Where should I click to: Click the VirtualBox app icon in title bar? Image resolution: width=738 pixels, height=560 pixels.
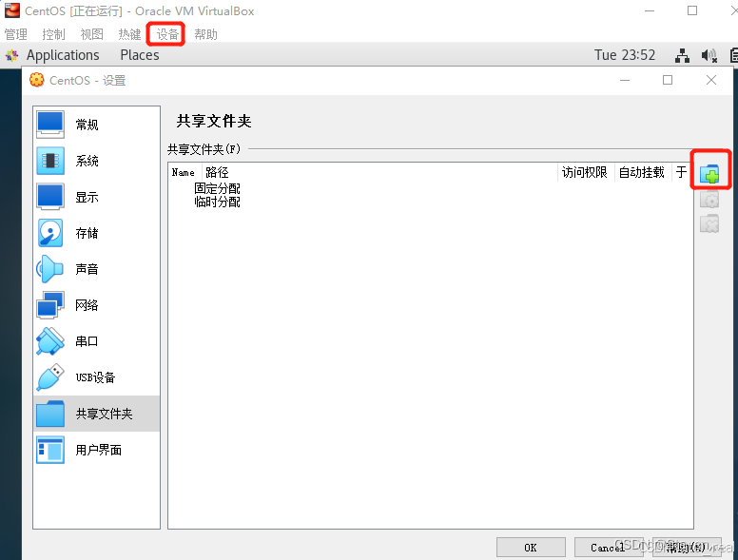point(12,10)
